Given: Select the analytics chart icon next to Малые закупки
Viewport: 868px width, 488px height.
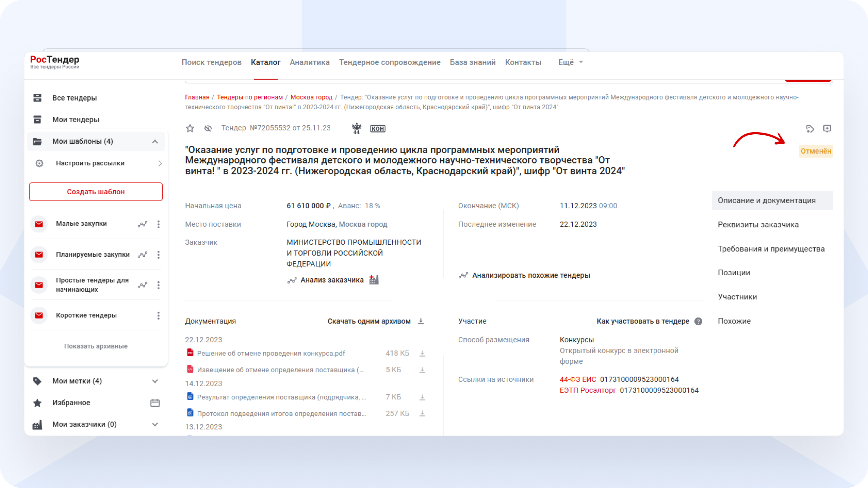Looking at the screenshot, I should (x=143, y=224).
